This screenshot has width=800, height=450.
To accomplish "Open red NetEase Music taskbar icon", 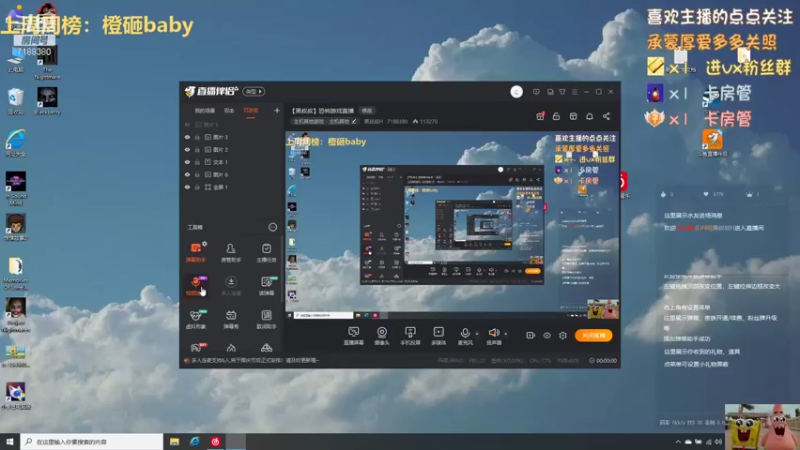I will click(x=215, y=442).
